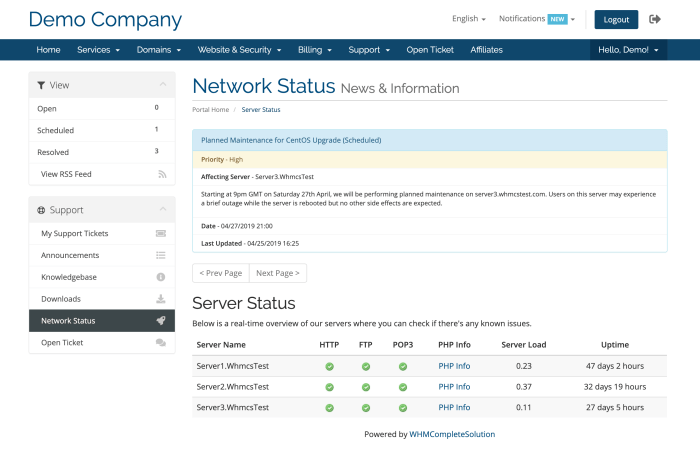The image size is (700, 460).
Task: Click the download icon beside Downloads
Action: pyautogui.click(x=161, y=299)
